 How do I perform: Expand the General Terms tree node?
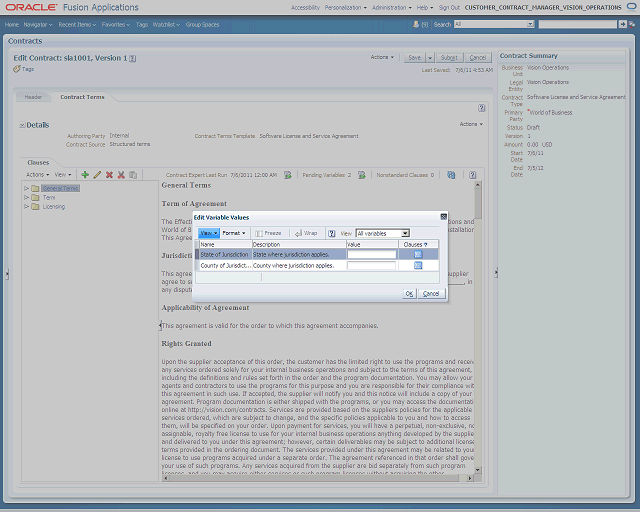click(27, 188)
